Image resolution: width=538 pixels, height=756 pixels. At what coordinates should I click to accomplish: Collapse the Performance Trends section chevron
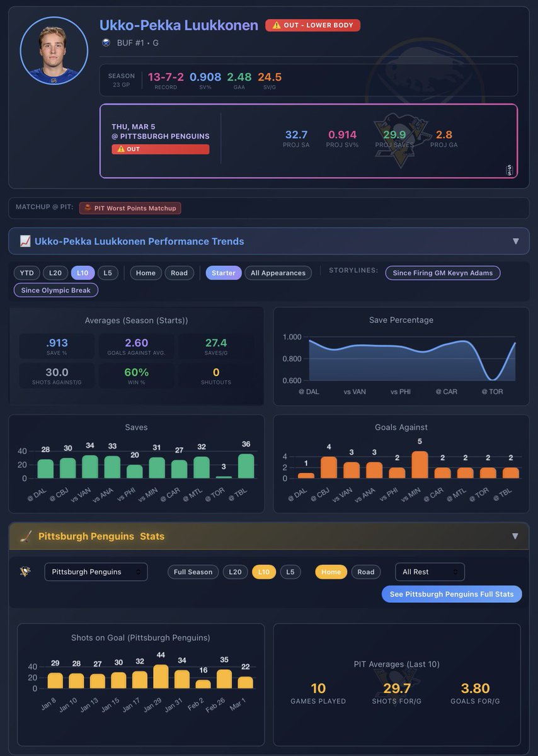516,241
